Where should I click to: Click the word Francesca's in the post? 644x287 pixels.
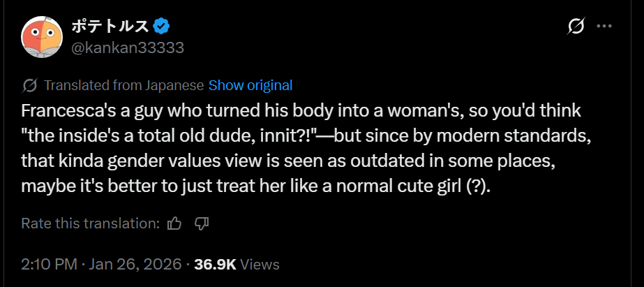click(56, 112)
